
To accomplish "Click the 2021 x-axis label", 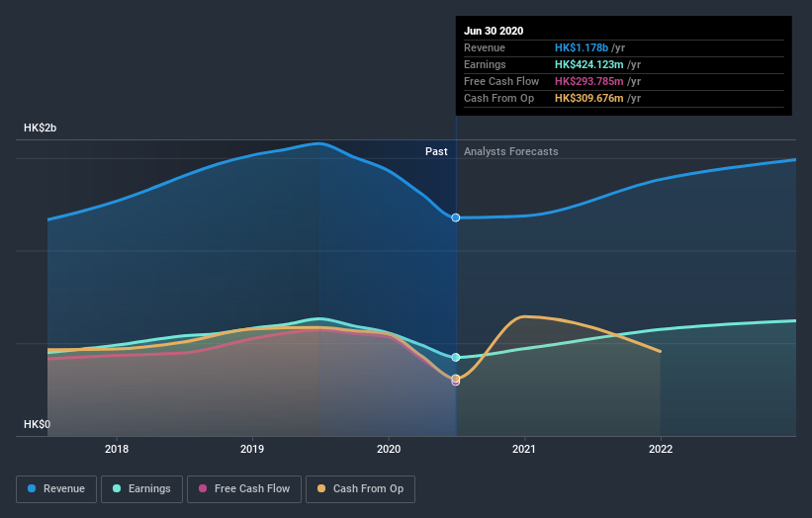I will point(524,449).
